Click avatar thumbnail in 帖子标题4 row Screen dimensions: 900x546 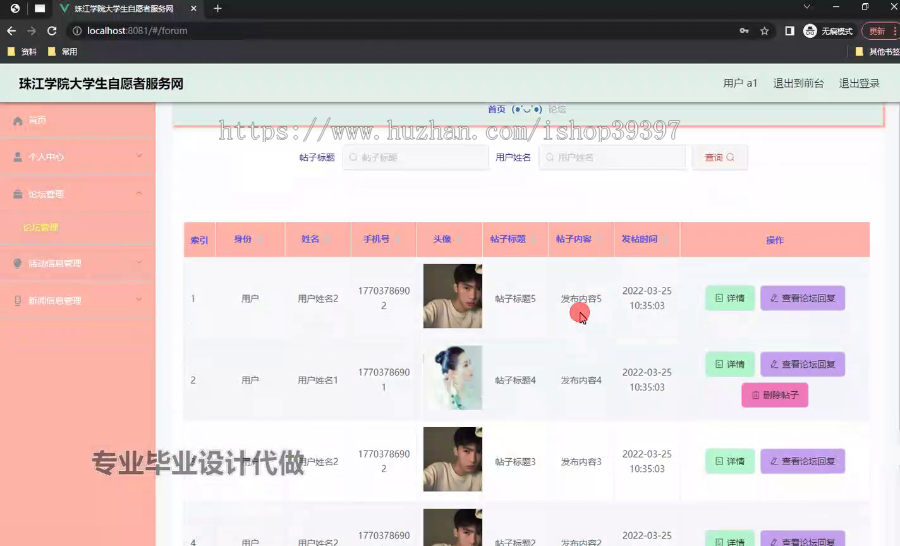click(x=452, y=378)
